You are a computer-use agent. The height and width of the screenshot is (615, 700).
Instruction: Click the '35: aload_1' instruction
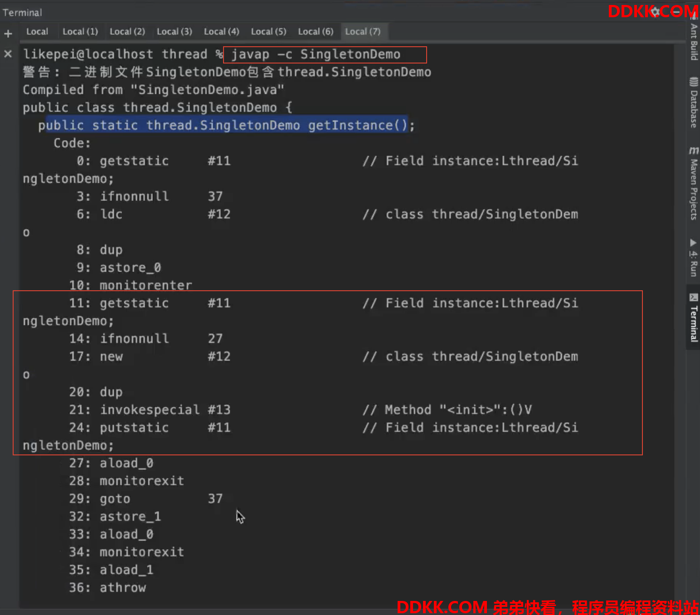[x=112, y=570]
